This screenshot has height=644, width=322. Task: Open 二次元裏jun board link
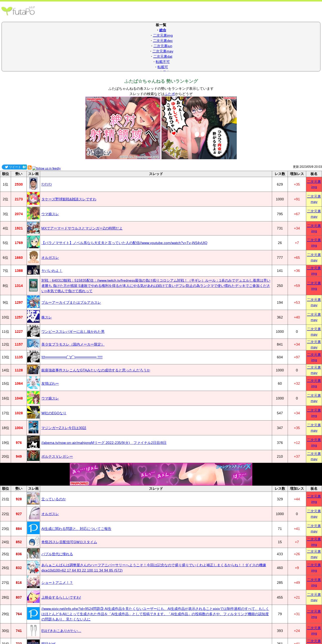click(163, 46)
